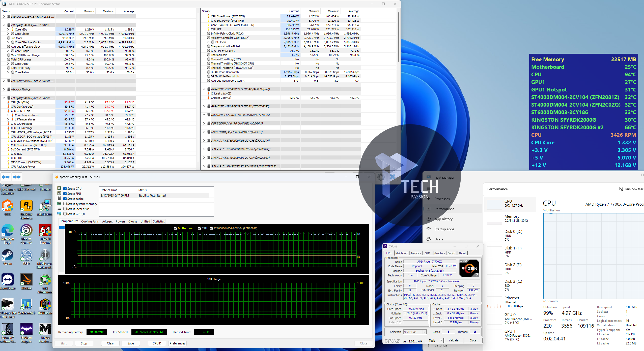644x351 pixels.
Task: Select Memory in Task Manager performance list
Action: click(511, 218)
